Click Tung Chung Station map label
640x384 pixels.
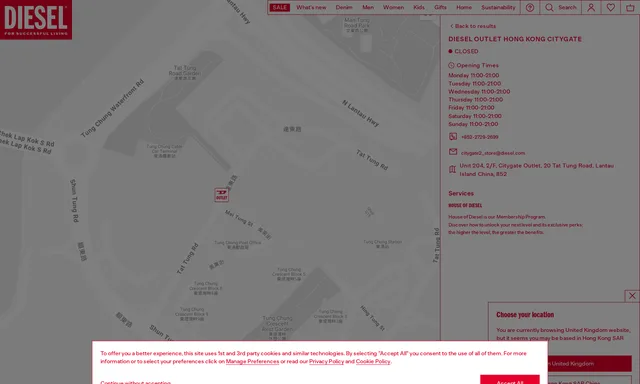click(x=382, y=244)
